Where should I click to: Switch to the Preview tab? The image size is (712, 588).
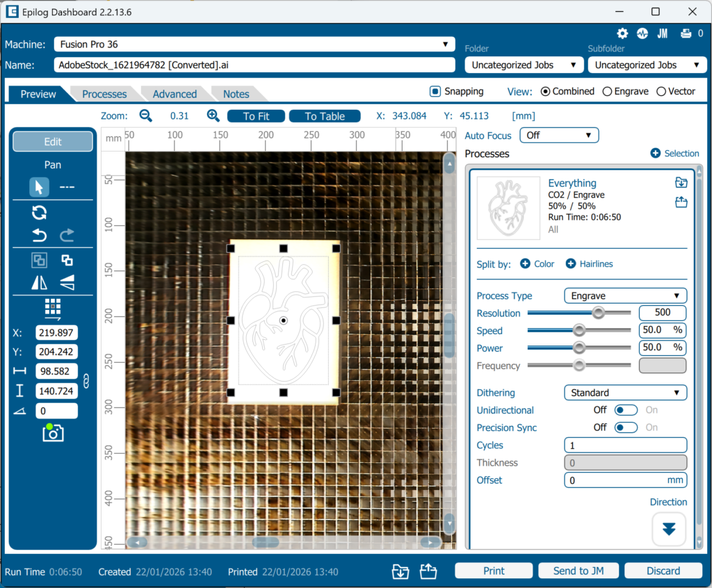coord(38,94)
